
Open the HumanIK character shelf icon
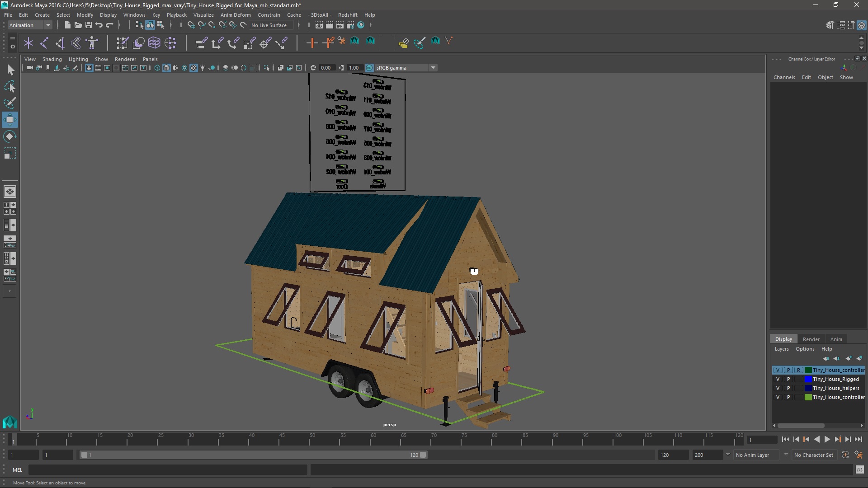(92, 43)
